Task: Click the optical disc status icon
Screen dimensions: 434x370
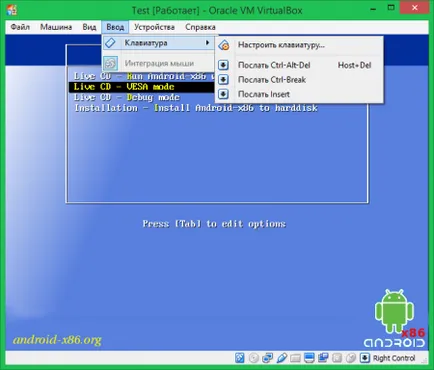Action: point(254,358)
